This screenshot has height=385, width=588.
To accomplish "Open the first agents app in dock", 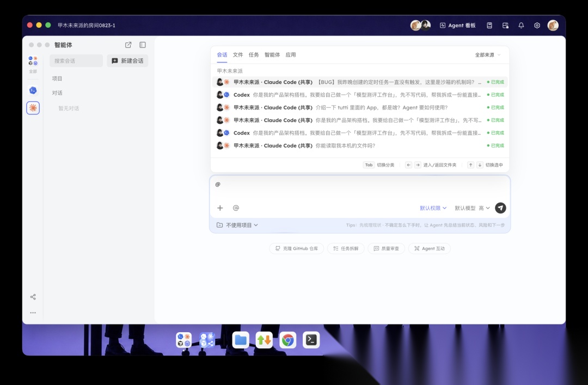I will coord(184,340).
